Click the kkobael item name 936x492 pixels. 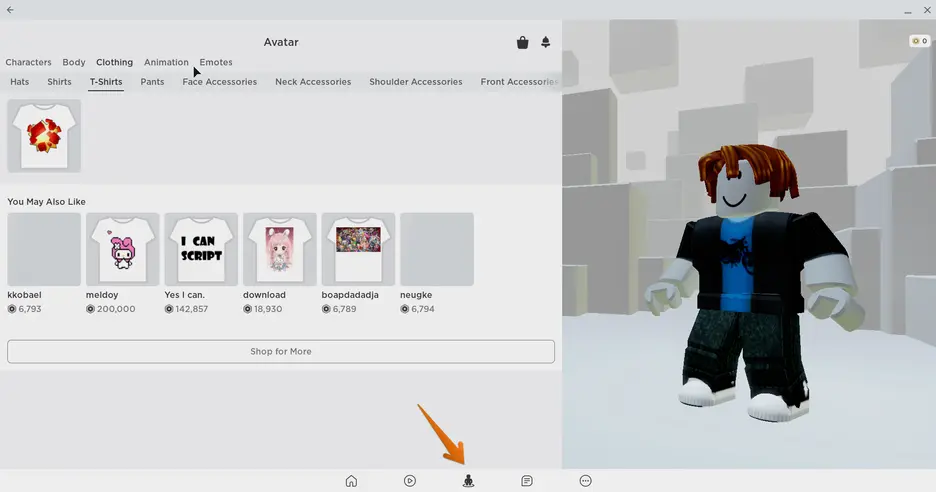tap(24, 295)
